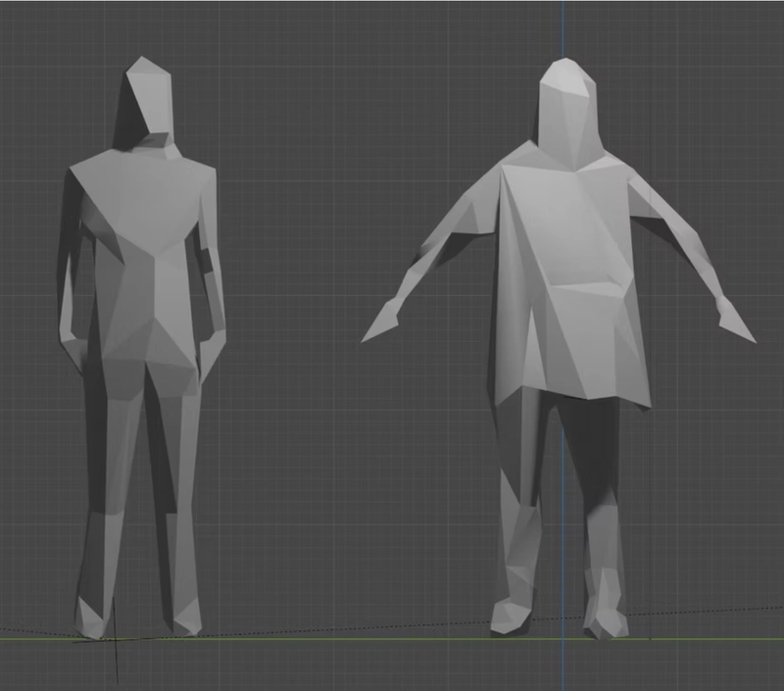Select the left standing humanoid's head
Image resolution: width=784 pixels, height=691 pixels.
[x=147, y=100]
